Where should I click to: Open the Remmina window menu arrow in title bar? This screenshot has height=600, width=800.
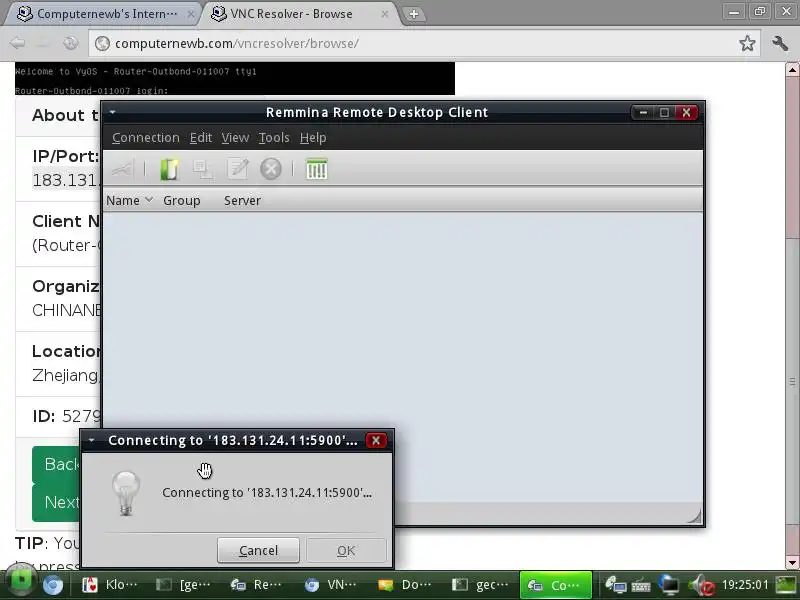tap(113, 112)
